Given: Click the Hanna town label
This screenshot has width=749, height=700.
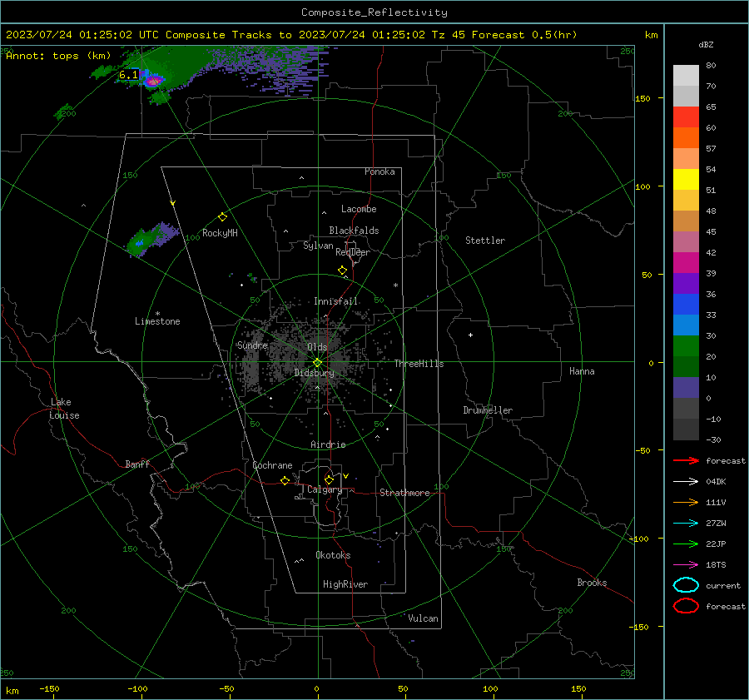Looking at the screenshot, I should [582, 371].
